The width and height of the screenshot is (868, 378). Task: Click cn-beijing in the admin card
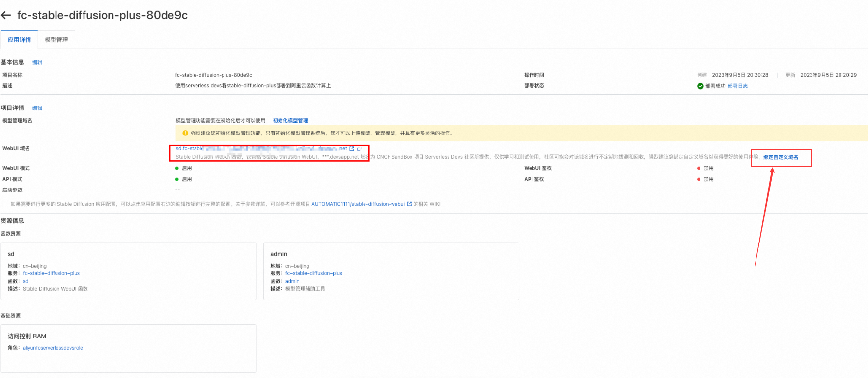[297, 266]
